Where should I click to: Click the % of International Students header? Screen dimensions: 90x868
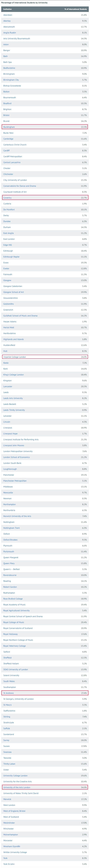pyautogui.click(x=75, y=9)
